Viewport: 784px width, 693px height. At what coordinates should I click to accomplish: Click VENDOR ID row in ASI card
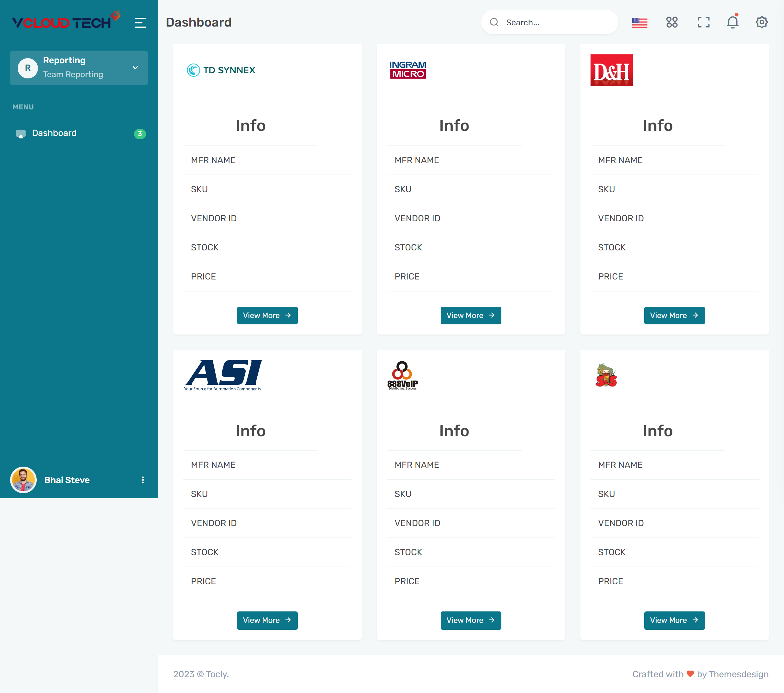[x=267, y=524]
